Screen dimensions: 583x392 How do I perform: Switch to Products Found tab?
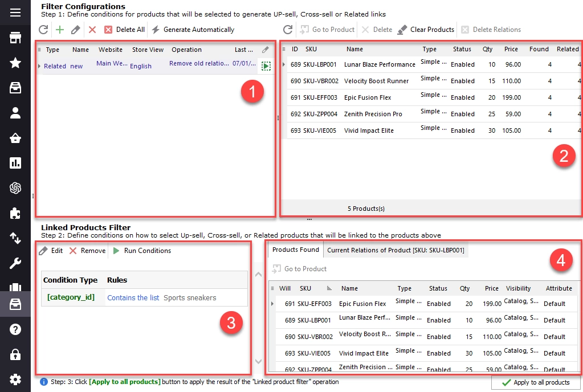pyautogui.click(x=296, y=250)
